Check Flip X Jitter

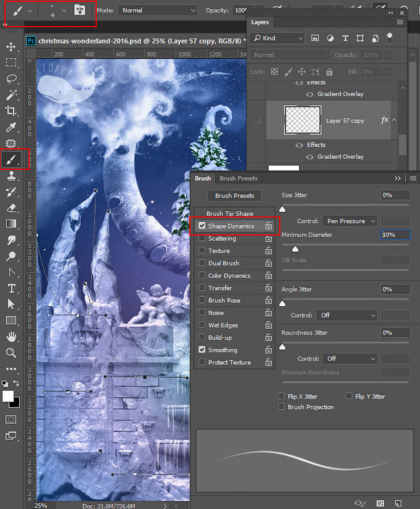(282, 396)
